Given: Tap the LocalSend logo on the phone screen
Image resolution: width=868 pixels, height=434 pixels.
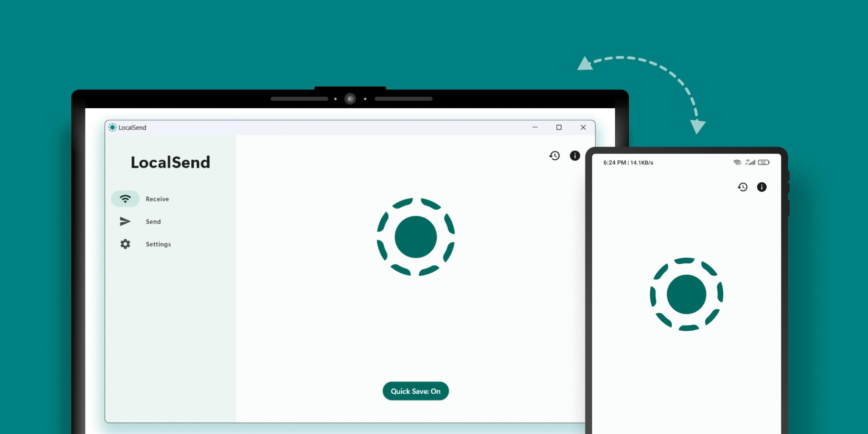Looking at the screenshot, I should (687, 294).
